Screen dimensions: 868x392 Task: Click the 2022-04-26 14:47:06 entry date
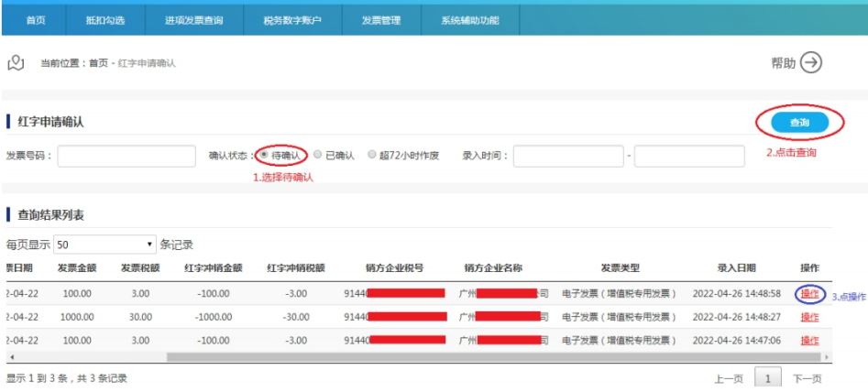coord(736,341)
